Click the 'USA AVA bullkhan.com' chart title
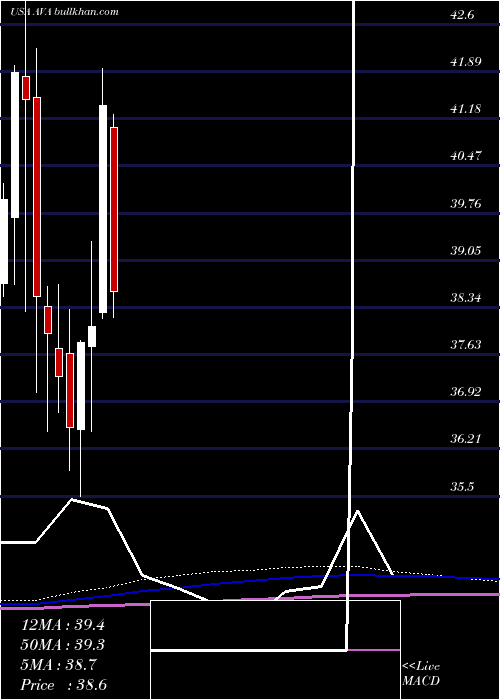This screenshot has height=700, width=500. click(x=65, y=12)
